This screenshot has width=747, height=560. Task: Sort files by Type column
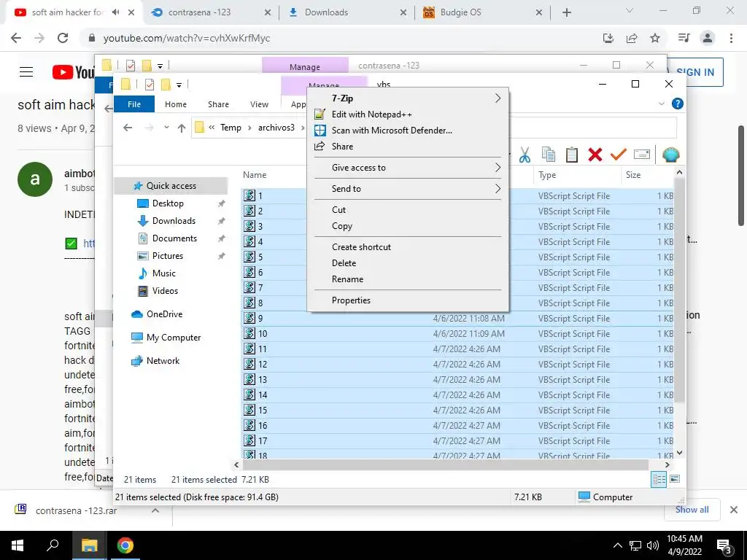tap(547, 175)
